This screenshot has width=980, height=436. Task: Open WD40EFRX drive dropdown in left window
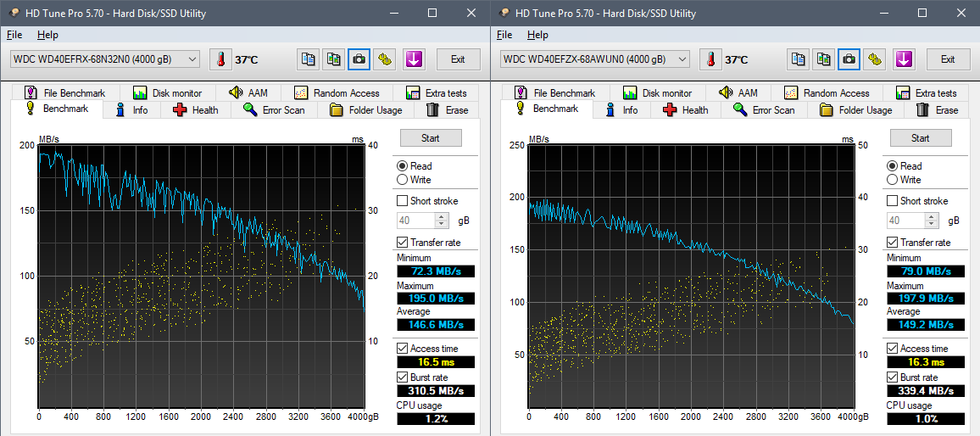pos(105,59)
